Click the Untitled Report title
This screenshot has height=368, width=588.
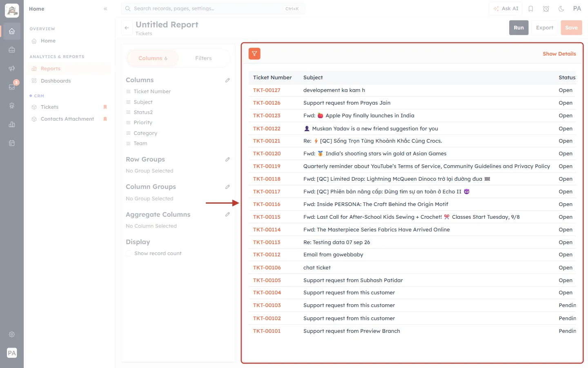click(167, 25)
